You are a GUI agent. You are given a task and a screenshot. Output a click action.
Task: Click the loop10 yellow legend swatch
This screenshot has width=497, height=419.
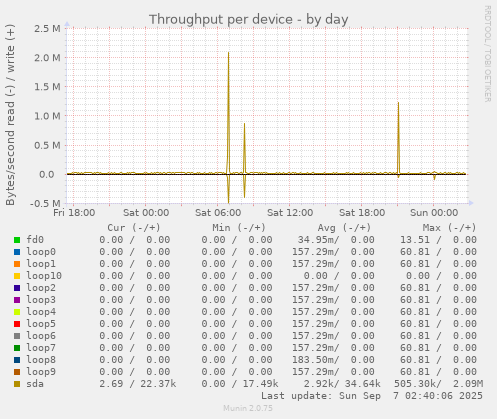(x=17, y=276)
